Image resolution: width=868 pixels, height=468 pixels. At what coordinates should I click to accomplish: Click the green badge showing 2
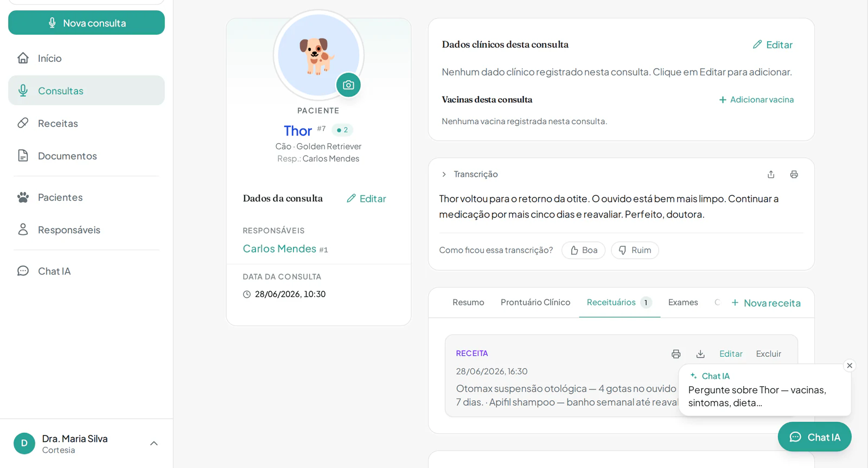[x=342, y=130]
